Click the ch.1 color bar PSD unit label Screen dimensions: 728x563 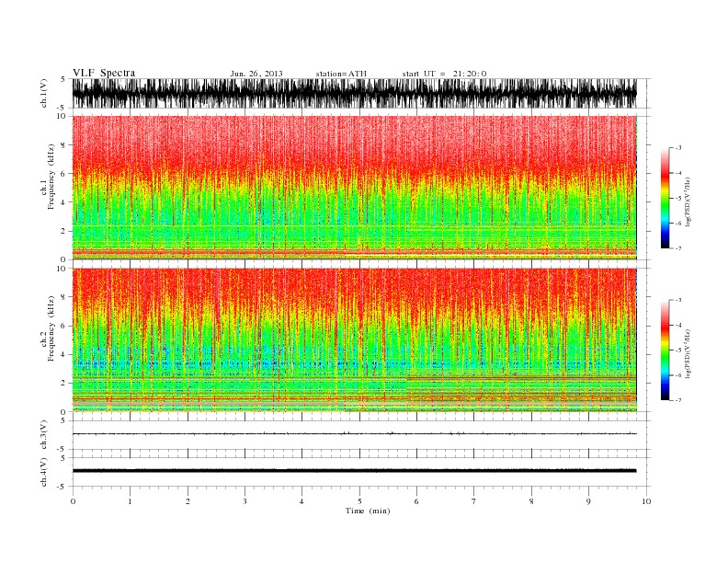(688, 202)
